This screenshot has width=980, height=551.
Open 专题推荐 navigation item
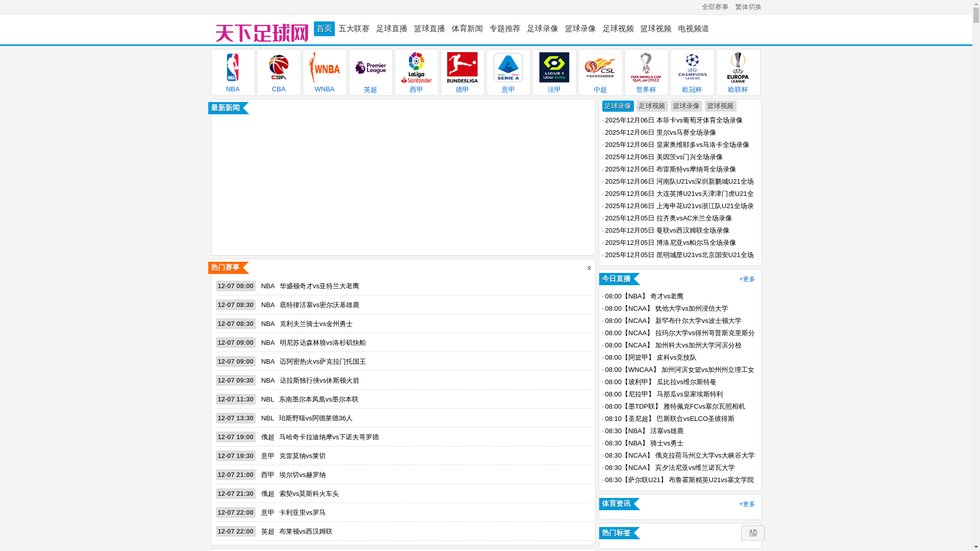click(x=505, y=29)
